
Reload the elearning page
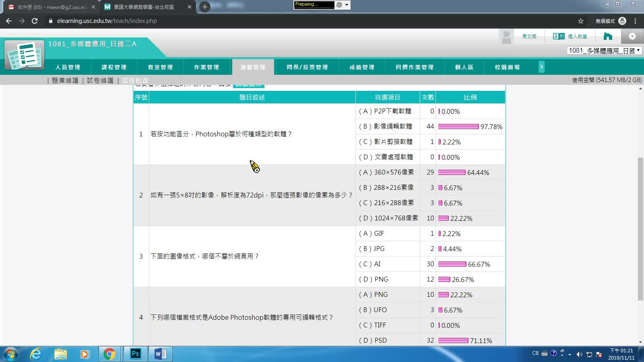tap(35, 21)
